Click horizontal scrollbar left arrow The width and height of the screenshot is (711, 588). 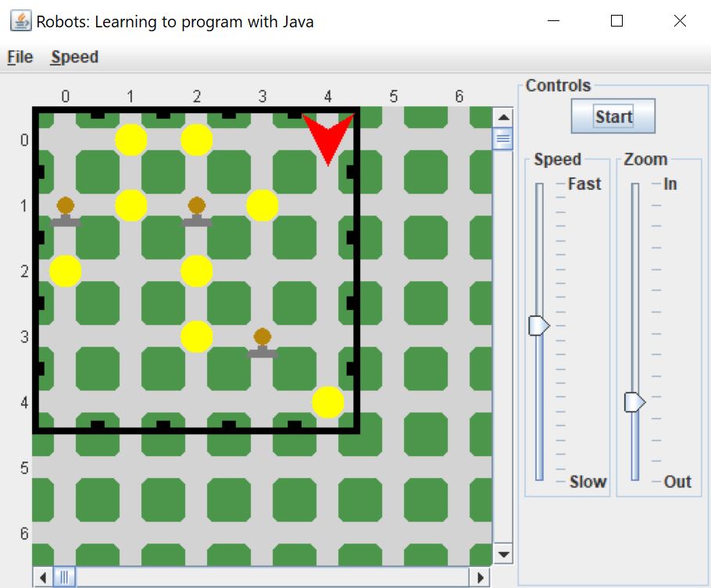coord(43,578)
